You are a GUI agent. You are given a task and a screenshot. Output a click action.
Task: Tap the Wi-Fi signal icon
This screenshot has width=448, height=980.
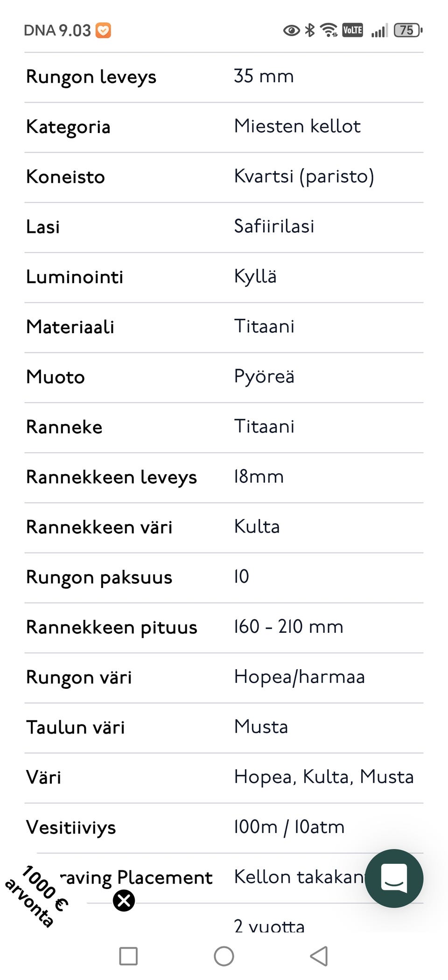tap(328, 30)
